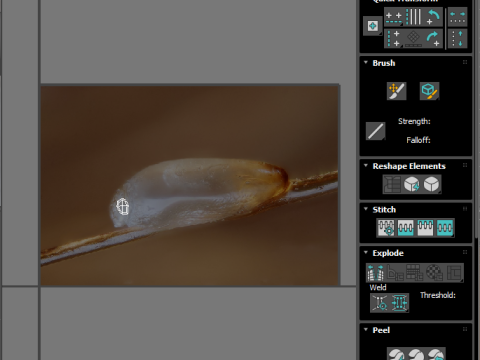Rotate selection clockwise 90 degrees
Screen dimensions: 480x360
433,39
